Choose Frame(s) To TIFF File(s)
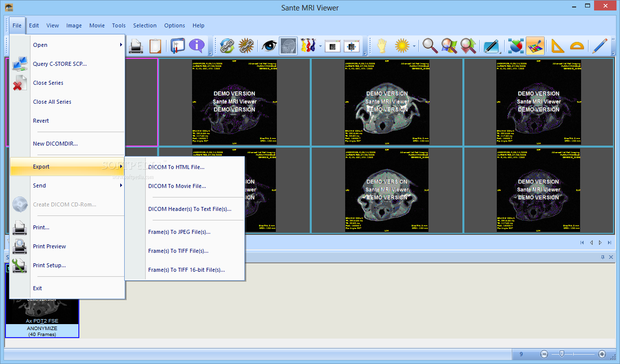The height and width of the screenshot is (364, 620). (185, 251)
